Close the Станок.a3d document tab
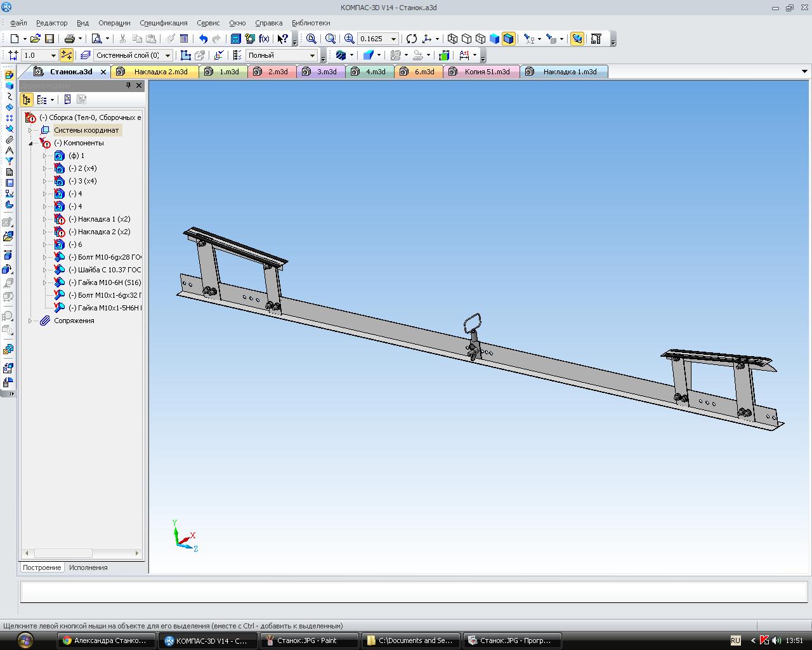Image resolution: width=812 pixels, height=650 pixels. 103,72
